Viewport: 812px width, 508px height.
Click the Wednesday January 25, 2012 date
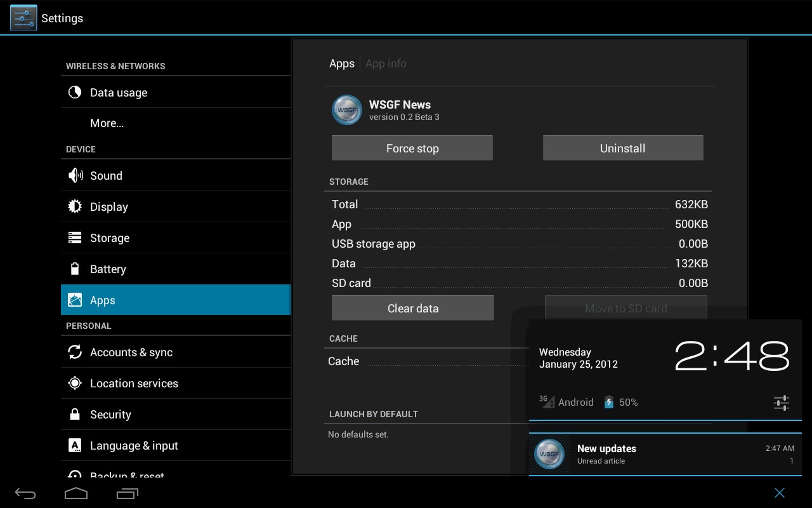coord(579,358)
